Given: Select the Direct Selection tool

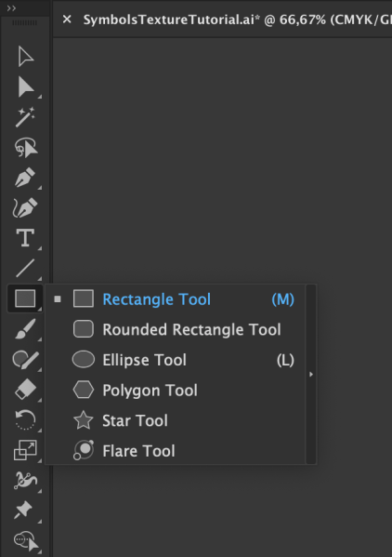Looking at the screenshot, I should [x=25, y=86].
